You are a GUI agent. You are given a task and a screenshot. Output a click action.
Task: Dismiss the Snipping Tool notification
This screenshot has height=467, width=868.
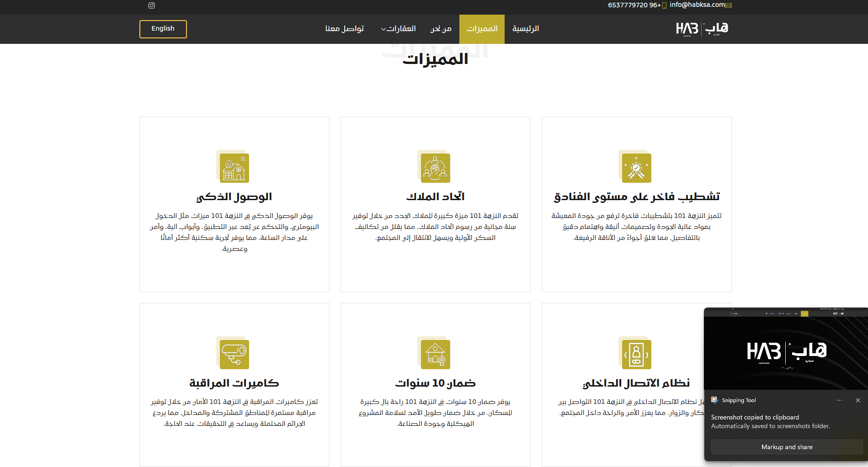tap(858, 400)
